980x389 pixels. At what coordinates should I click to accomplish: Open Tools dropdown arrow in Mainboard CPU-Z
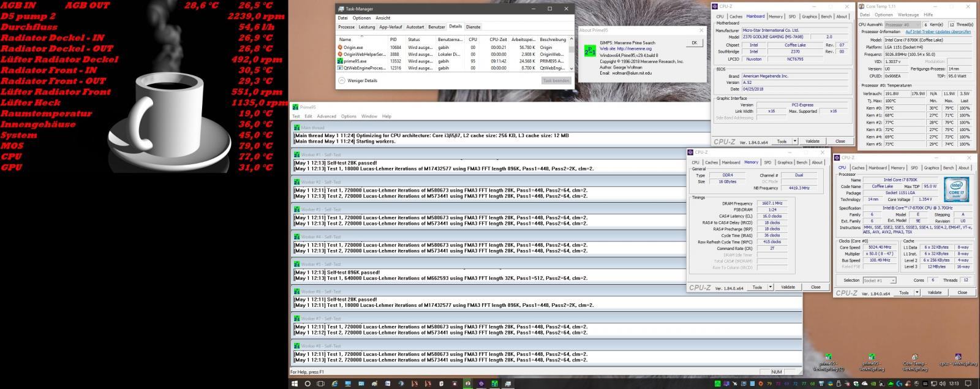[x=795, y=141]
